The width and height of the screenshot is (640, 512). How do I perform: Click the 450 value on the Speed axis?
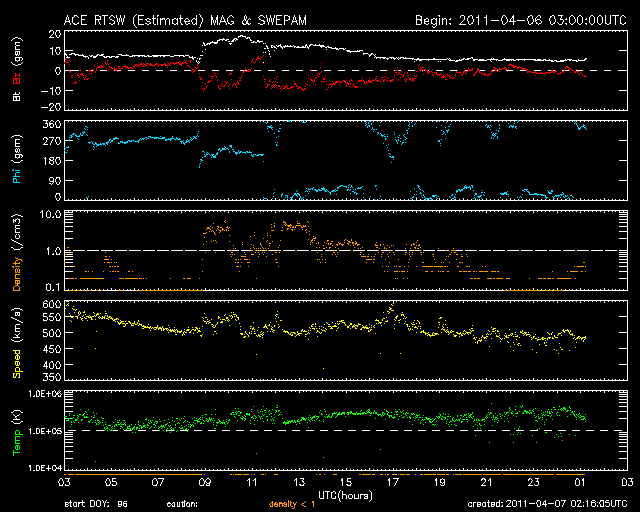point(52,349)
